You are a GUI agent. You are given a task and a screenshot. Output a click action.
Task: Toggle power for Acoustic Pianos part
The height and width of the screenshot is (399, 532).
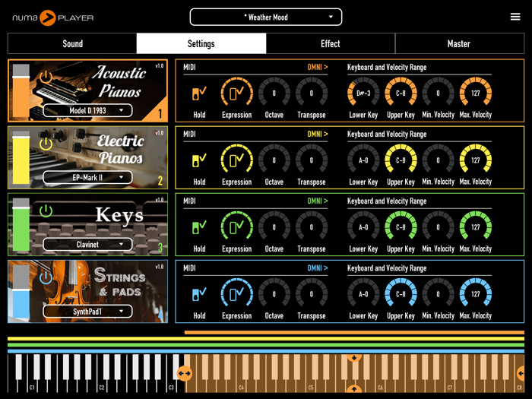[x=46, y=78]
